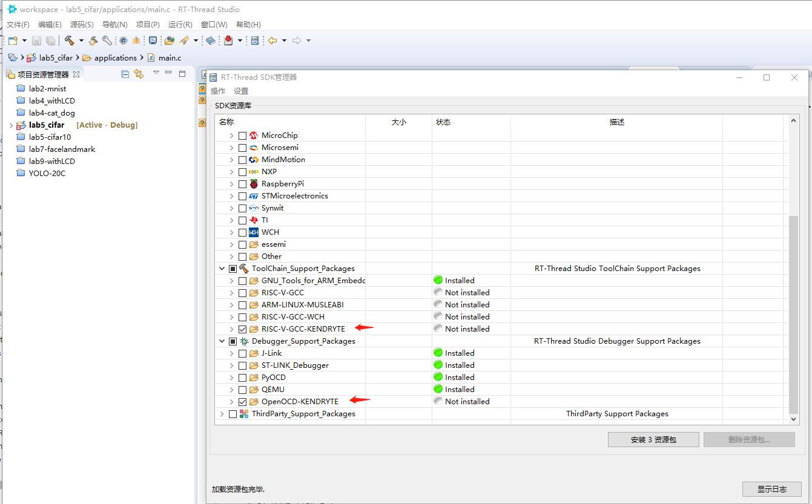Click the Rebuild icon in toolbar
The height and width of the screenshot is (504, 812).
(93, 41)
